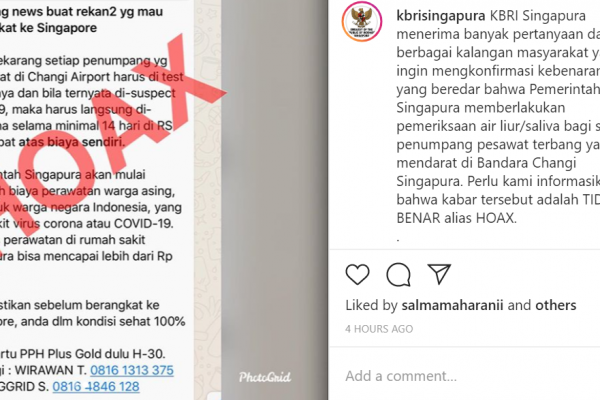Show the others who liked the post
600x400 pixels.
tap(556, 305)
